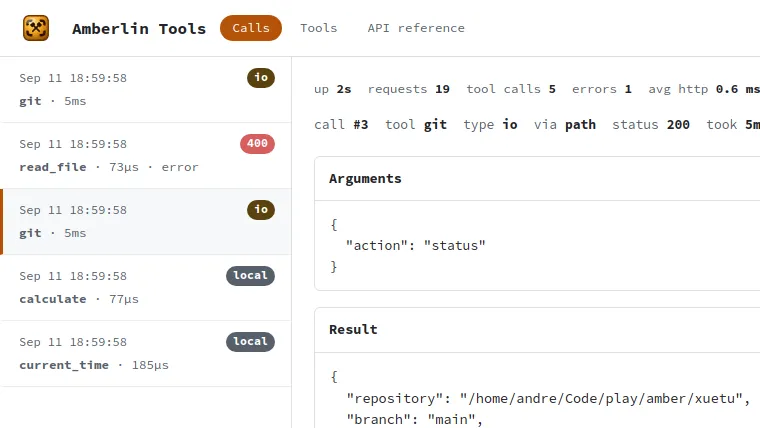The image size is (760, 428).
Task: Select the calculate call entry
Action: 145,287
